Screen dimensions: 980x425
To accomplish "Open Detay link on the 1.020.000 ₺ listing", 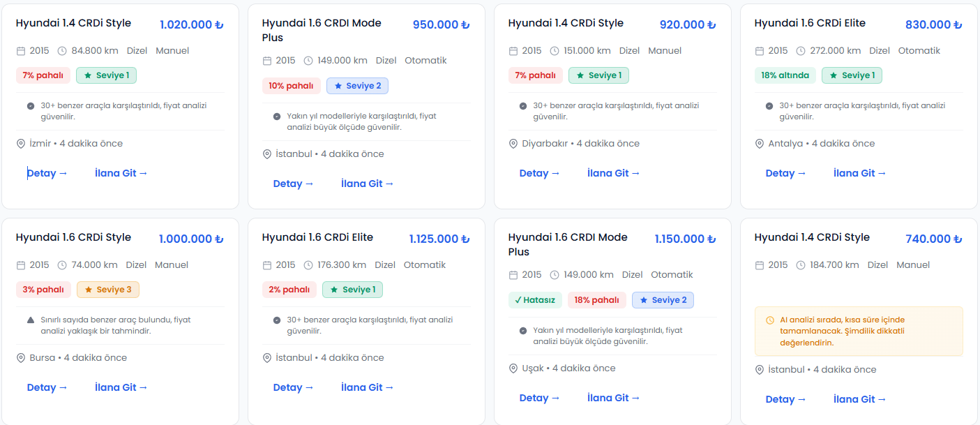I will (x=47, y=173).
